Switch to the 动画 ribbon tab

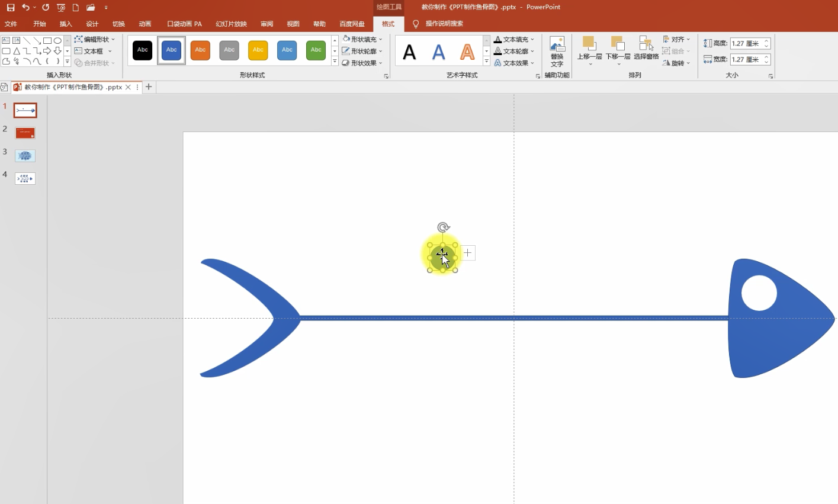(145, 24)
